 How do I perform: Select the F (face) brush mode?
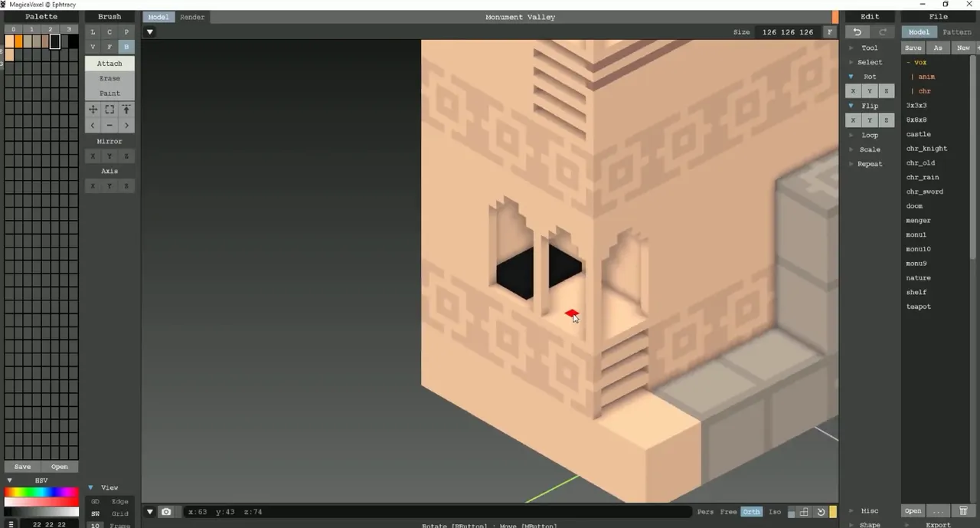109,48
